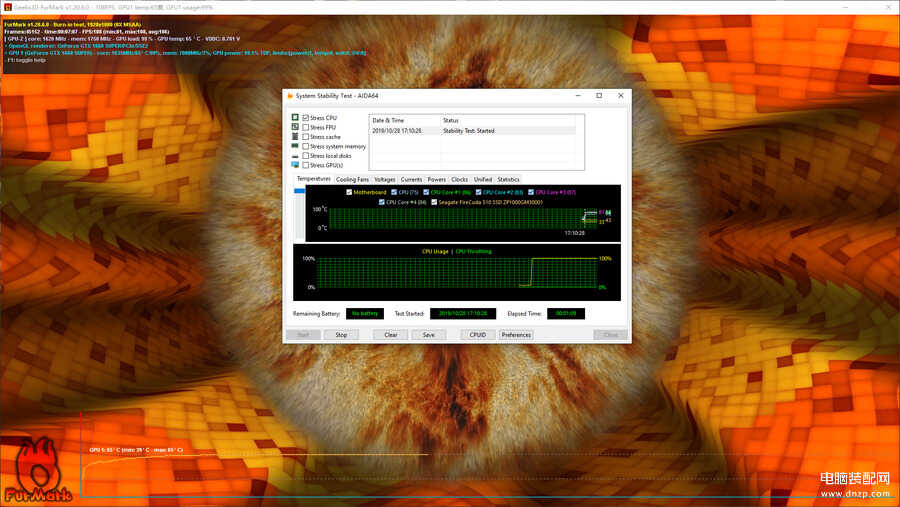
Task: Switch to the Clocks tab
Action: click(x=460, y=180)
